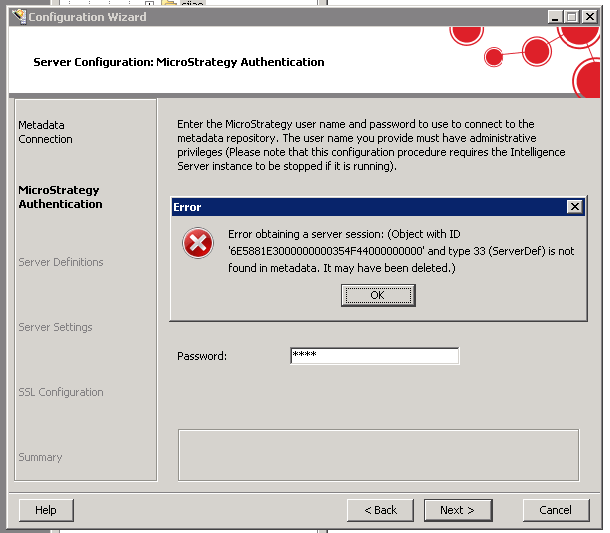Open Help for the wizard
Viewport: 610px width, 533px height.
click(x=46, y=510)
